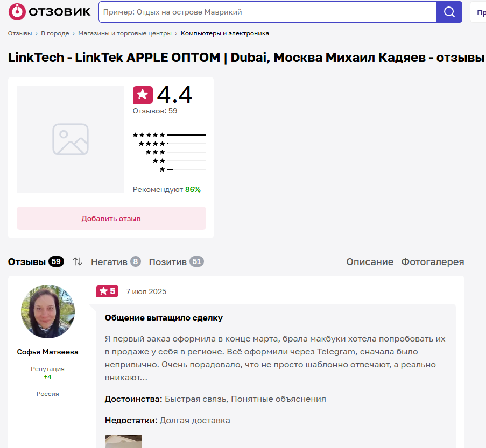
Task: Toggle the review sort order arrows icon
Action: click(78, 262)
